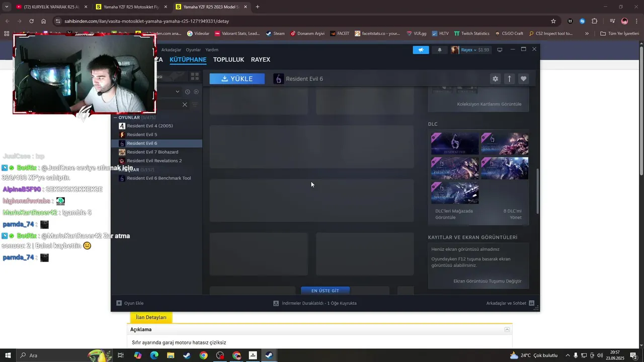The width and height of the screenshot is (644, 362).
Task: Open advanced library filter icon
Action: [x=195, y=105]
